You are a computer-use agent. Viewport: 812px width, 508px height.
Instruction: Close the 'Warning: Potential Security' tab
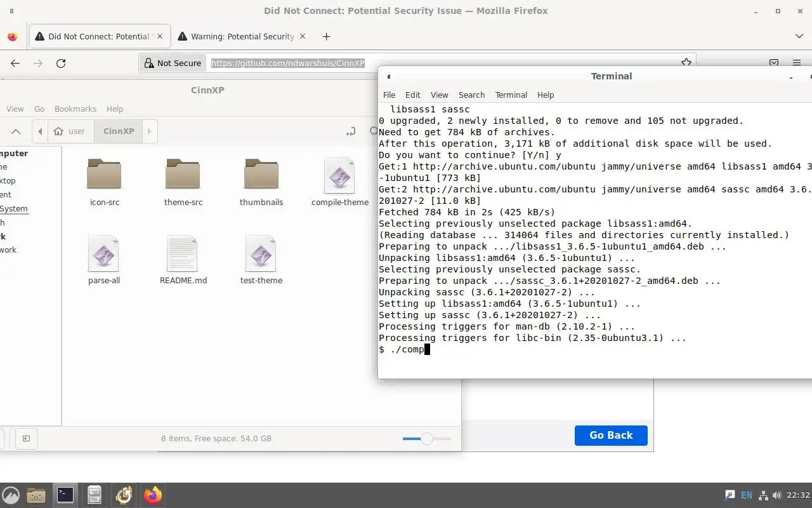click(x=303, y=36)
